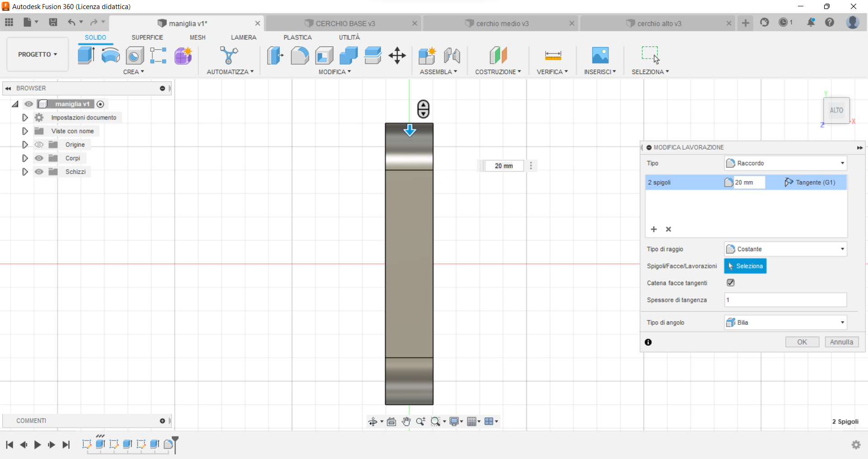Select the Revolve tool icon
Screen dimensions: 868x459
[110, 56]
